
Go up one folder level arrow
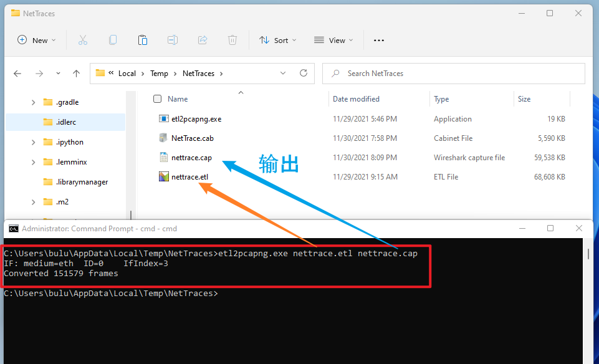pos(76,74)
